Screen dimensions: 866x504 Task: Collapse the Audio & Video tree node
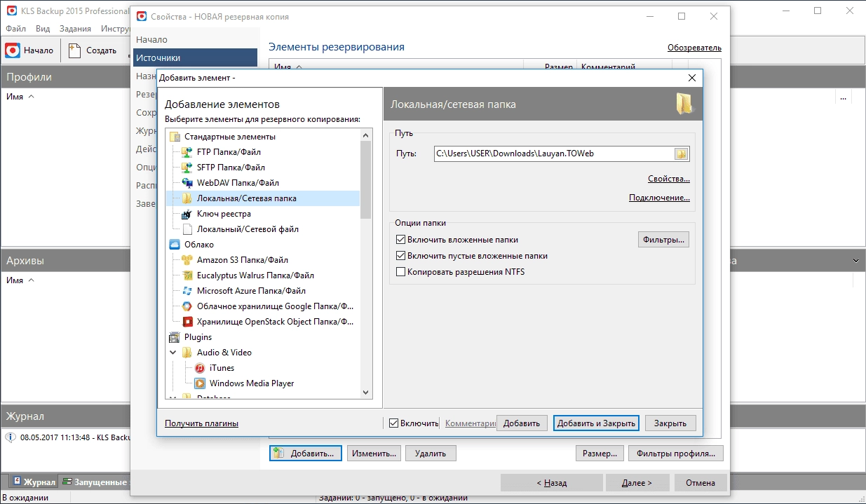(173, 353)
